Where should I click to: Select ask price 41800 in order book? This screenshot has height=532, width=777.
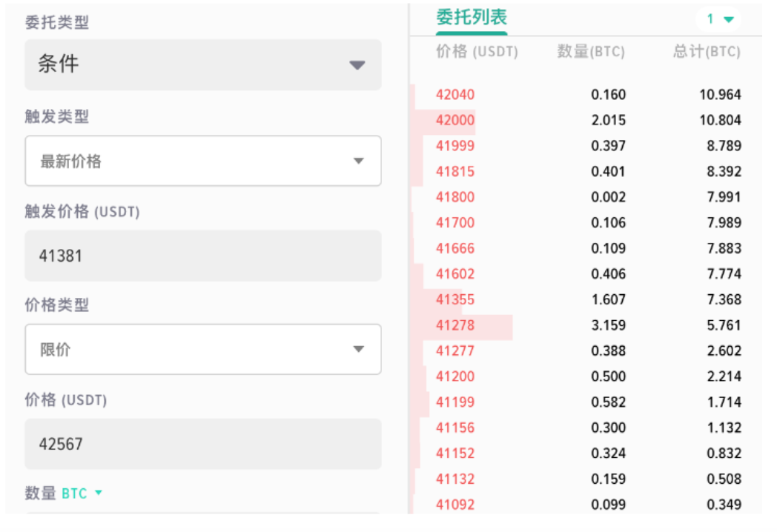click(455, 197)
